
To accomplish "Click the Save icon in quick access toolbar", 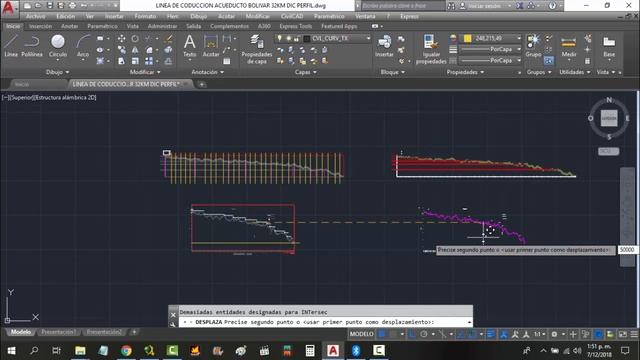I will (50, 5).
